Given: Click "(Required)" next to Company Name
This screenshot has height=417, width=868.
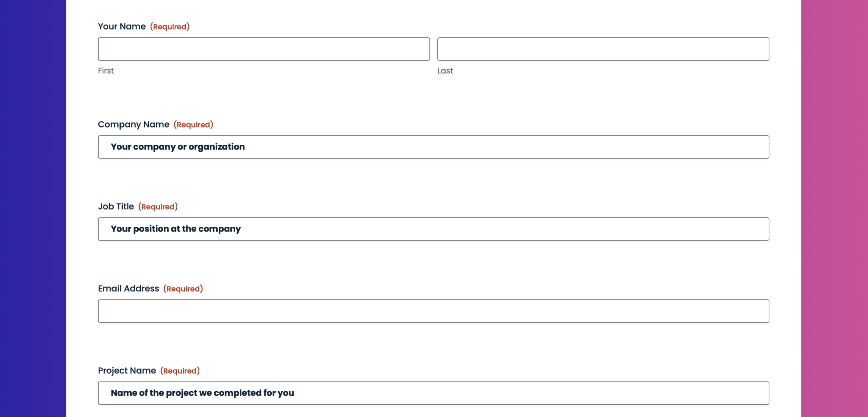Looking at the screenshot, I should [193, 125].
